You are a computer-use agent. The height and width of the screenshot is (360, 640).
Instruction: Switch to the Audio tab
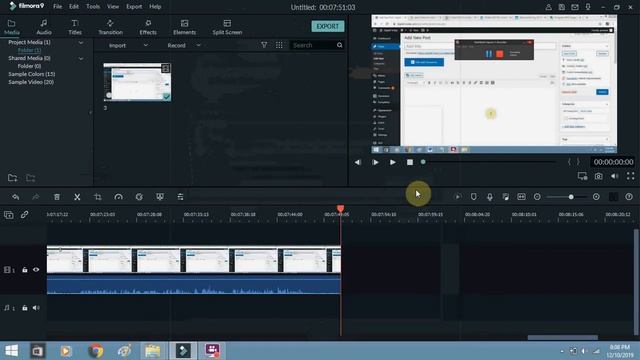[44, 27]
